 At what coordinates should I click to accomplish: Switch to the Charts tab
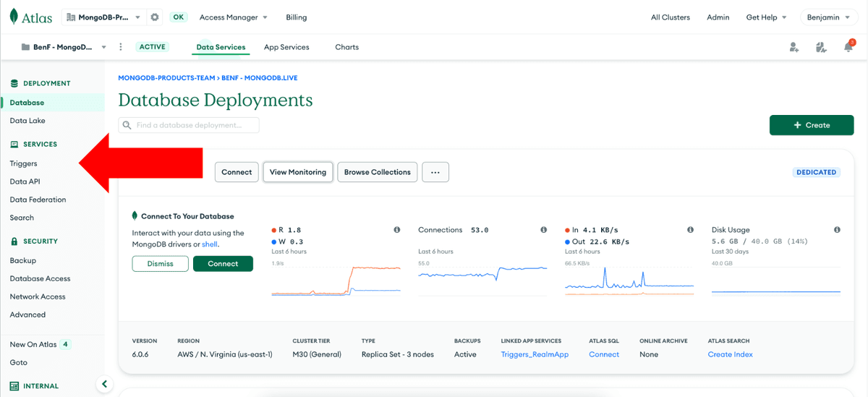point(346,47)
